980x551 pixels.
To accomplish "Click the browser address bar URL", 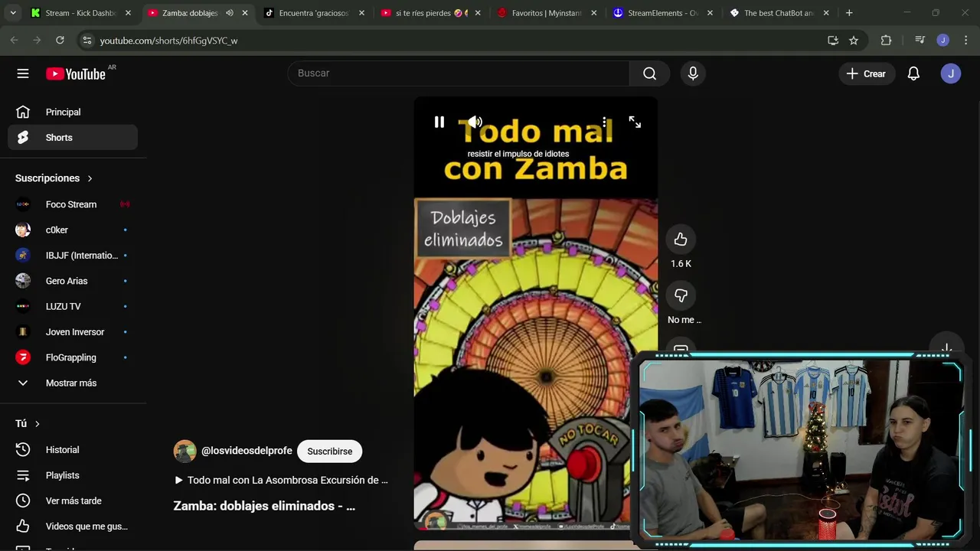I will coord(169,41).
